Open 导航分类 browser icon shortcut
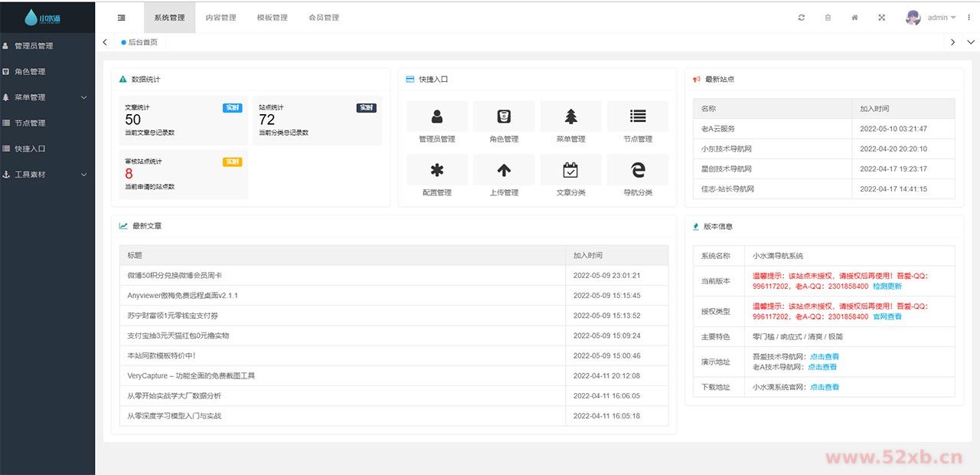 click(x=638, y=170)
